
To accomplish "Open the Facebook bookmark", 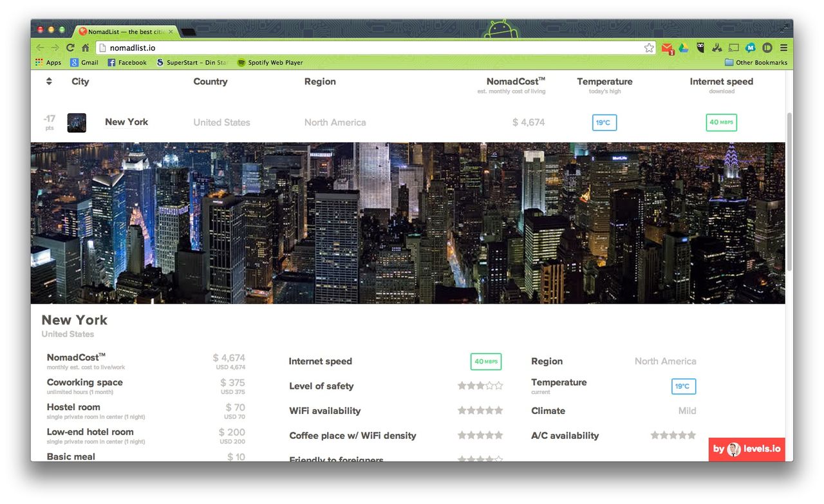I will tap(127, 62).
